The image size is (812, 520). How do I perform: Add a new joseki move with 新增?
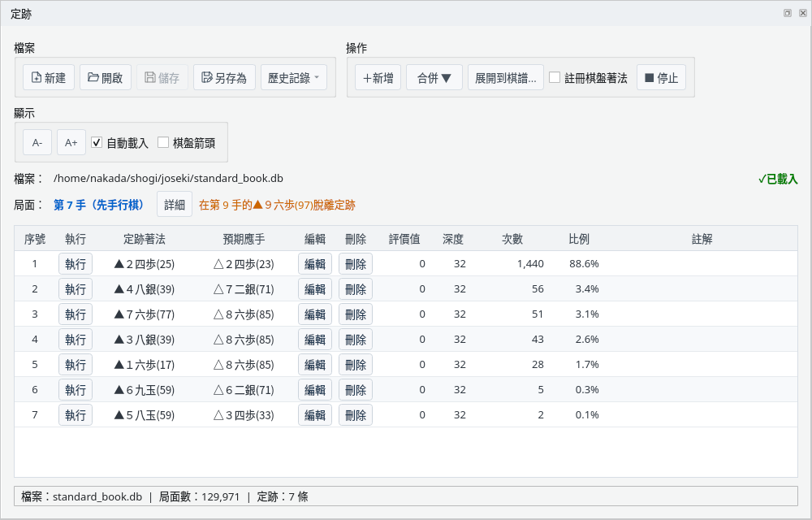[x=378, y=78]
